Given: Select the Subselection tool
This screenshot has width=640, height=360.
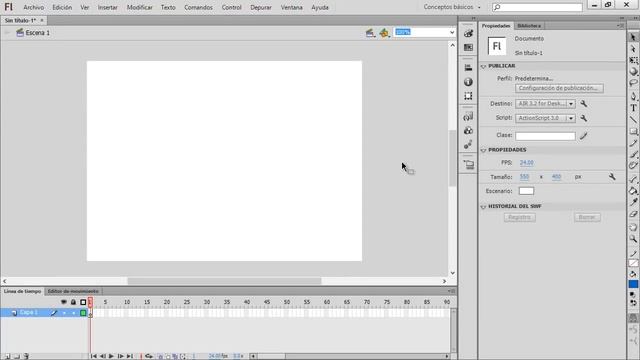Looking at the screenshot, I should (x=633, y=49).
